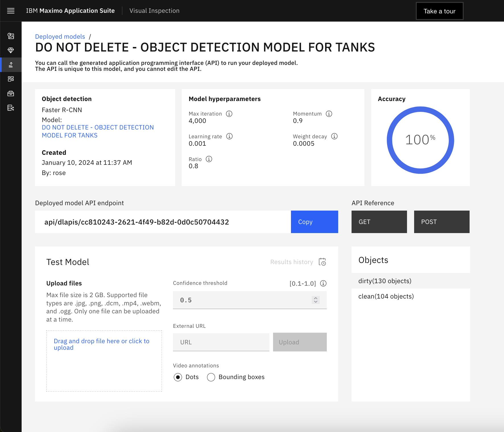The width and height of the screenshot is (504, 432).
Task: Open the project groups sidebar icon
Action: [x=11, y=108]
